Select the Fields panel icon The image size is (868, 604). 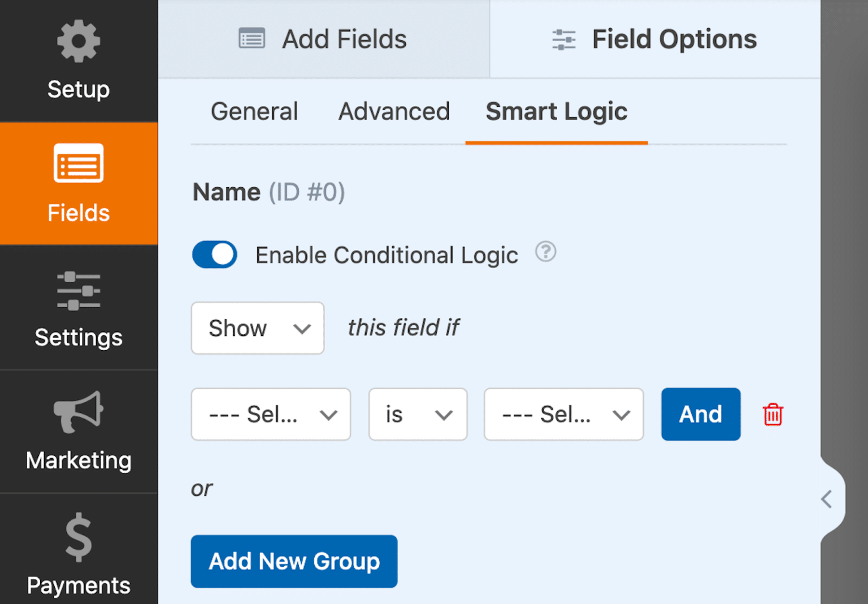tap(79, 164)
